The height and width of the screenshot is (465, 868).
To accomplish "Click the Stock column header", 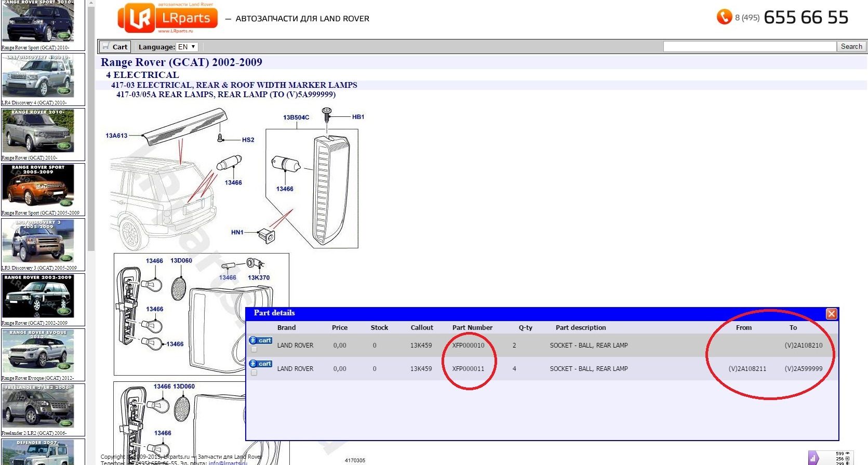I will point(379,328).
